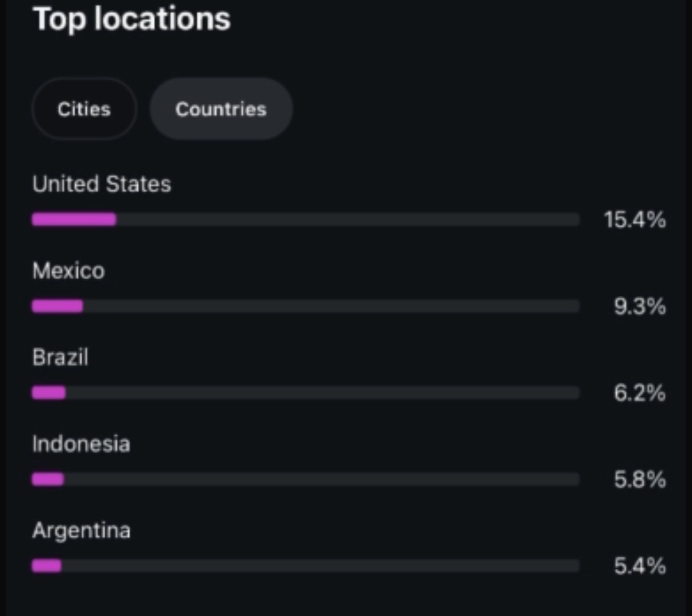Select the Indonesia country label
The image size is (692, 616).
[81, 444]
